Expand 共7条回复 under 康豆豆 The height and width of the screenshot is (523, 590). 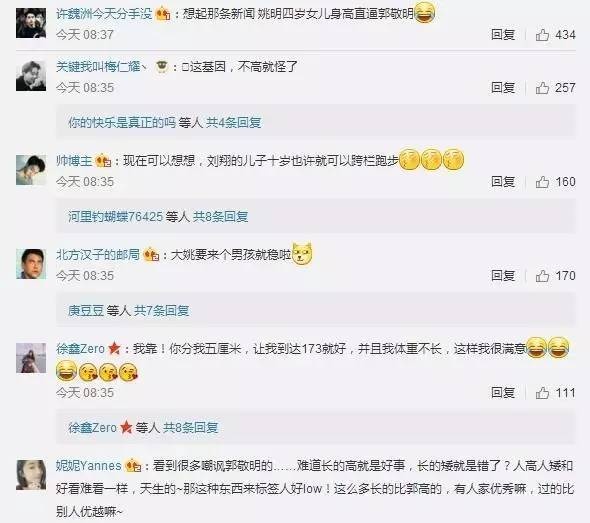[161, 311]
